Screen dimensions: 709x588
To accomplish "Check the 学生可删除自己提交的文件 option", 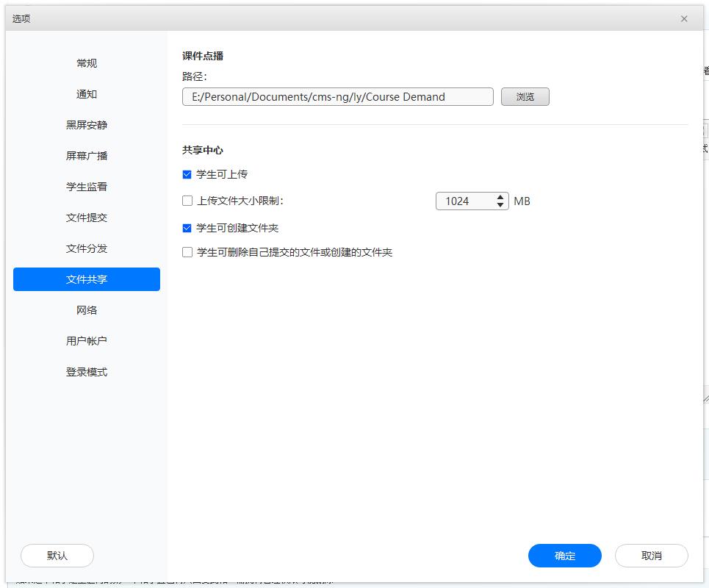I will pyautogui.click(x=187, y=251).
